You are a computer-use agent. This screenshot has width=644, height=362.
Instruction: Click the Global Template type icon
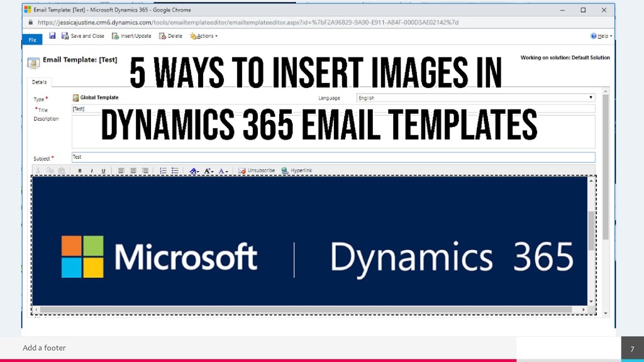(75, 97)
